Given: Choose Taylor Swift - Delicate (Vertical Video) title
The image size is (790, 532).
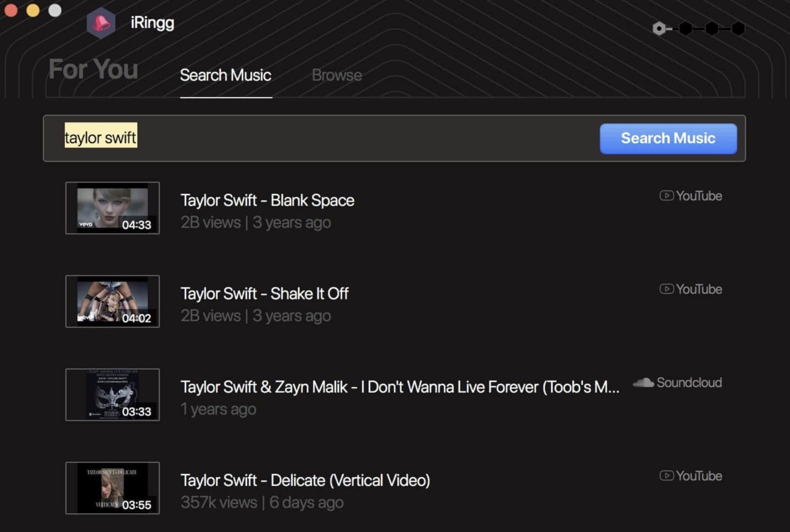Looking at the screenshot, I should click(305, 480).
